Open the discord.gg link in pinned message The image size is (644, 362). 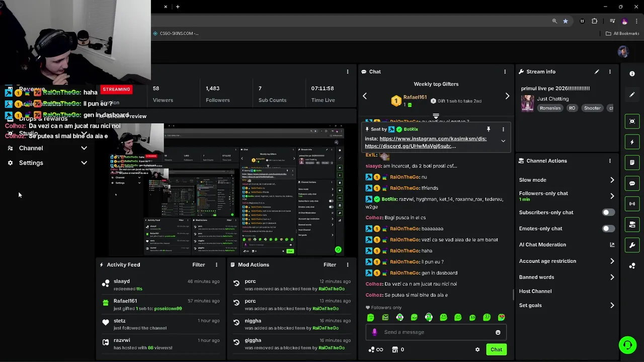point(410,146)
